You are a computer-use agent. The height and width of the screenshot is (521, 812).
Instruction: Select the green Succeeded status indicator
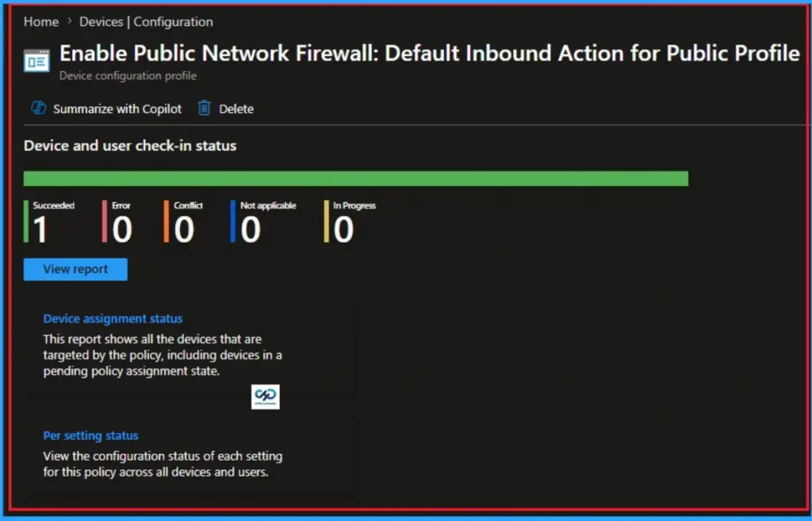click(28, 222)
